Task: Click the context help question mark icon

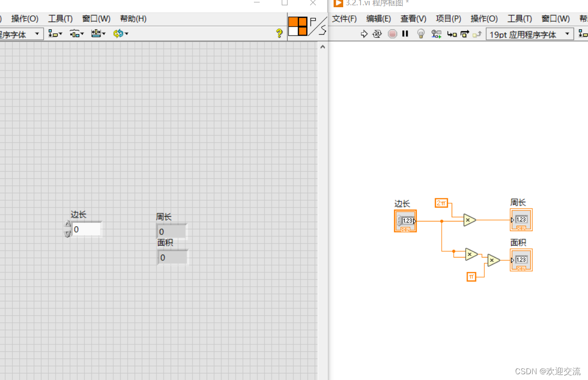Action: point(279,34)
